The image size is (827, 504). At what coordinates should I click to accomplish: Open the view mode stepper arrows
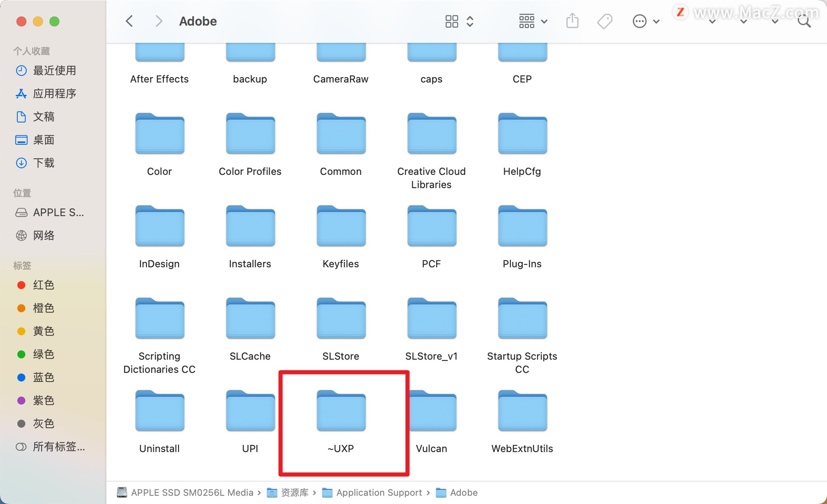[470, 21]
